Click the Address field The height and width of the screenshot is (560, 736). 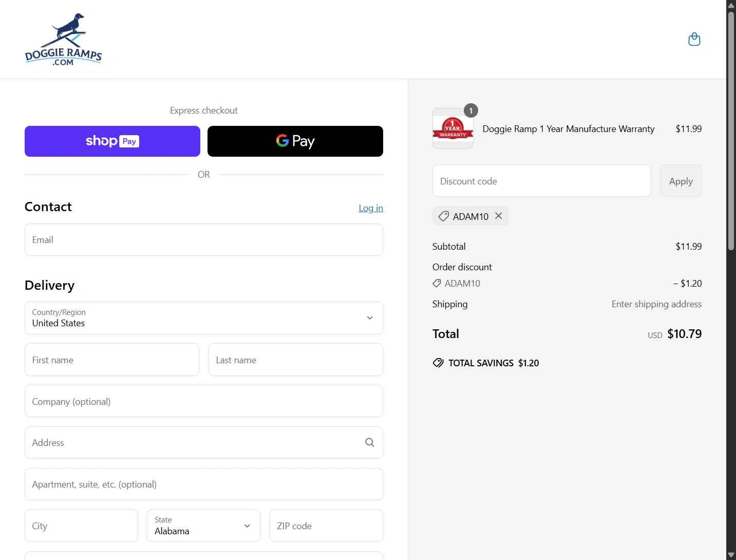(204, 442)
